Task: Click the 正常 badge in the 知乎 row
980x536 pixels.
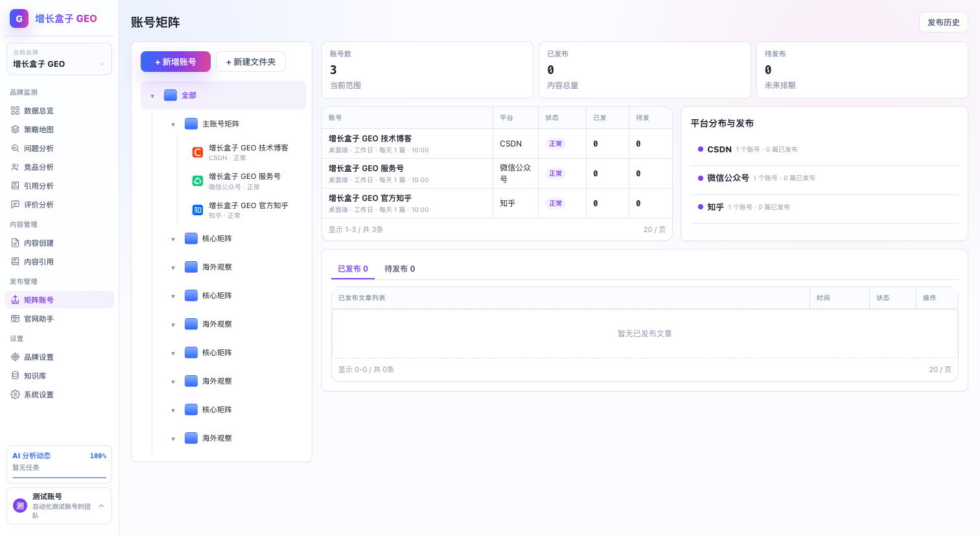Action: (555, 204)
